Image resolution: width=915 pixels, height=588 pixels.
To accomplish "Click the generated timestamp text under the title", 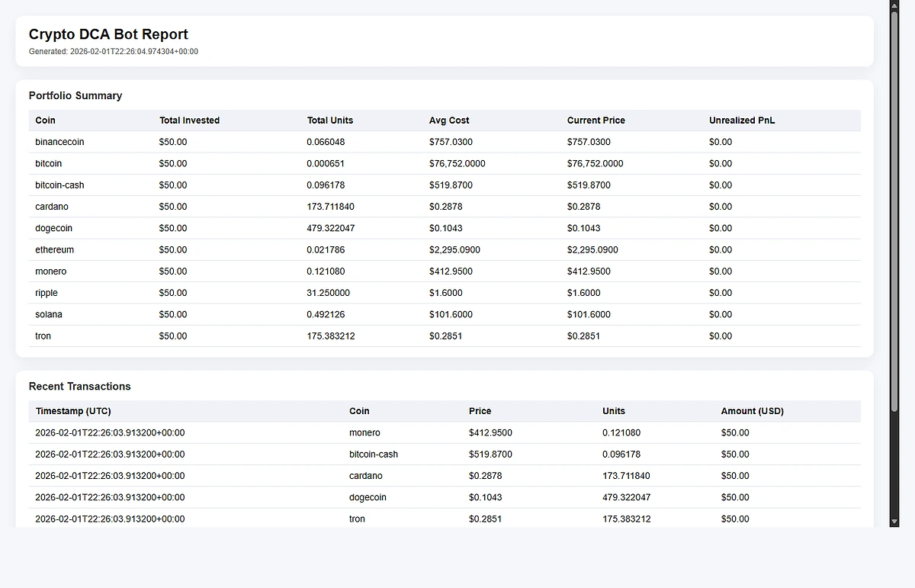I will 113,51.
